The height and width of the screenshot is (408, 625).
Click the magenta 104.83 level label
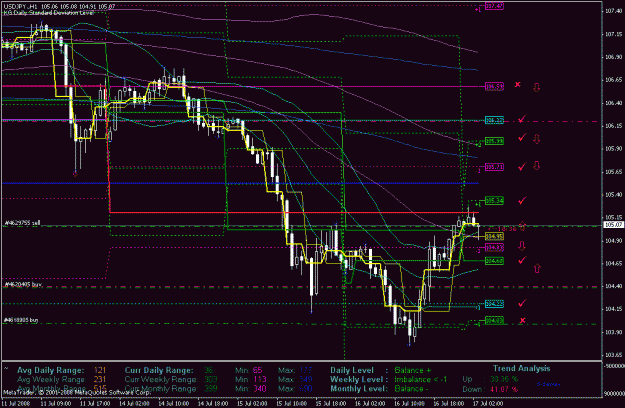coord(494,247)
